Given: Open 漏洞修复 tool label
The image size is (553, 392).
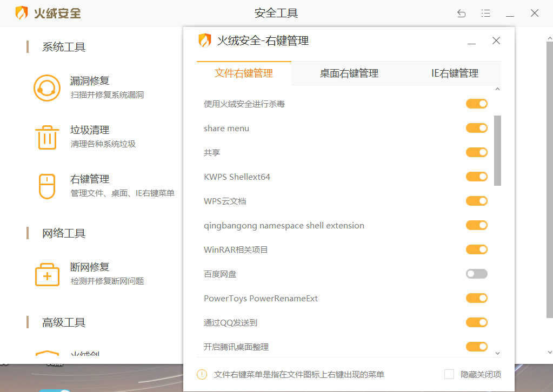Looking at the screenshot, I should 90,81.
